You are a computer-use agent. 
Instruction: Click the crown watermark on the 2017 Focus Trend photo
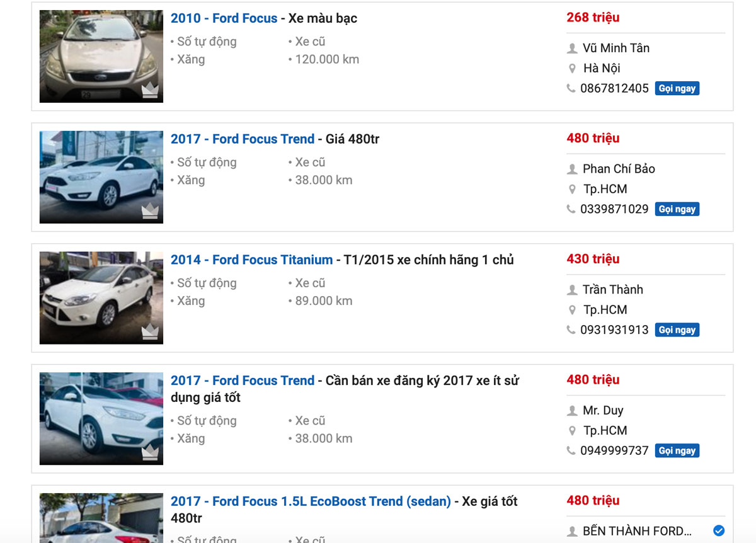click(x=149, y=210)
